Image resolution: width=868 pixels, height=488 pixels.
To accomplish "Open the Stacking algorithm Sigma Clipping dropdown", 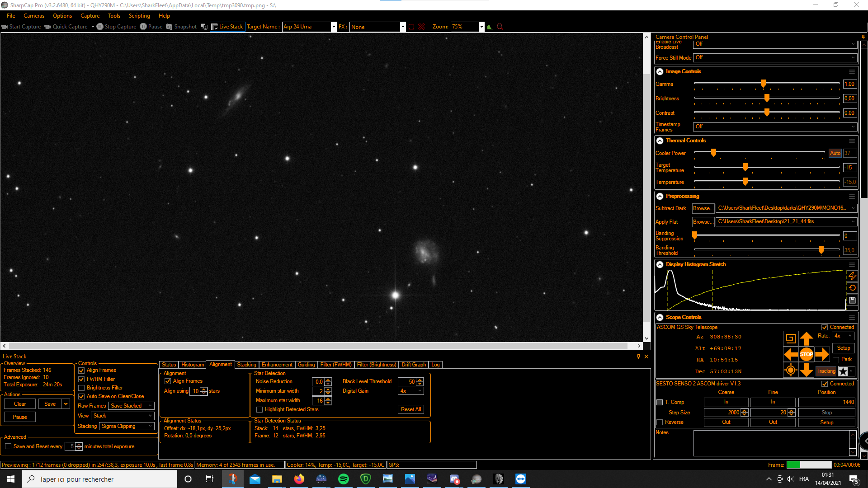I will pyautogui.click(x=127, y=426).
